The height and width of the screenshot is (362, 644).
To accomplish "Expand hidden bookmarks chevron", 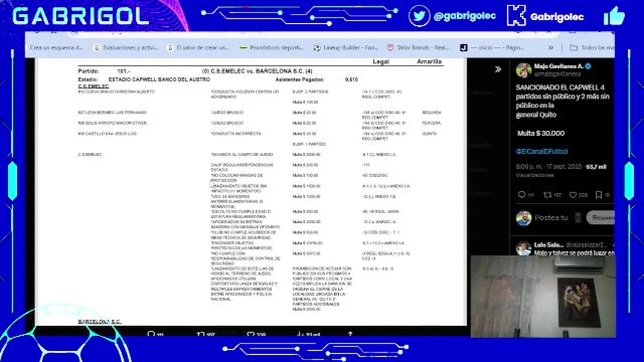I will click(551, 48).
